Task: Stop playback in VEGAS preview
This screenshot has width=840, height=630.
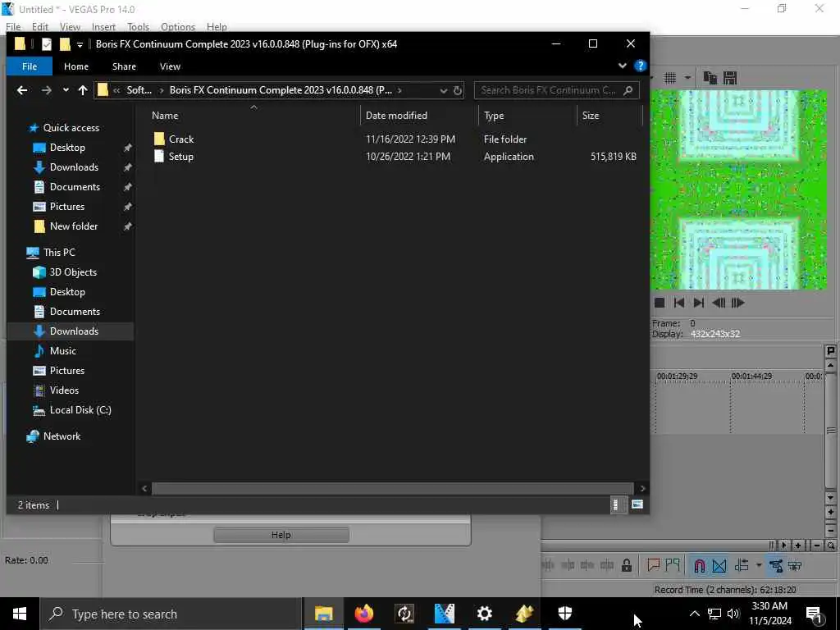Action: point(660,303)
